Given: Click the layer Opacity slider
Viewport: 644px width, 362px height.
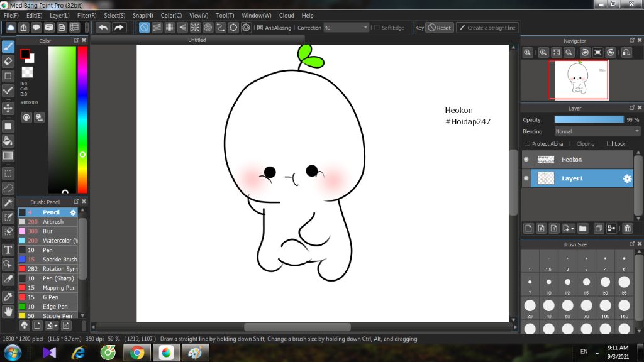Looking at the screenshot, I should [x=589, y=119].
